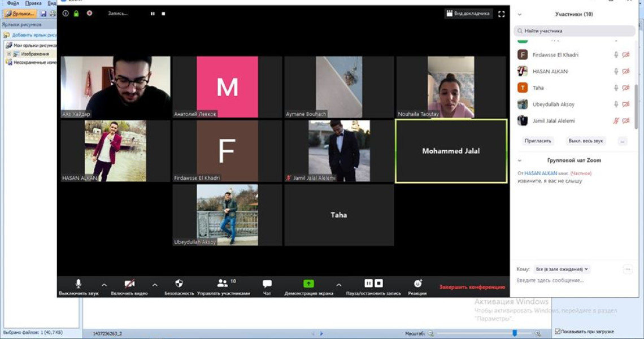Enter full screen mode in Zoom
The image size is (644, 339).
(x=502, y=14)
